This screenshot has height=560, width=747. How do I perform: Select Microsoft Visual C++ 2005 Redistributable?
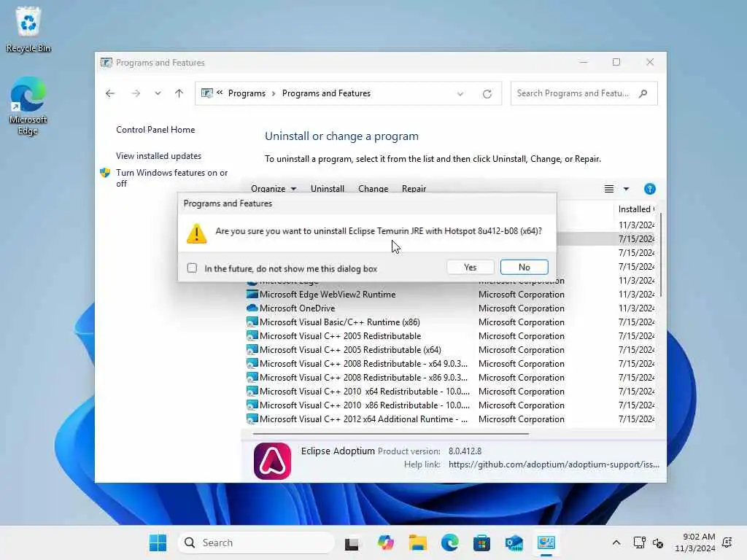pyautogui.click(x=450, y=335)
